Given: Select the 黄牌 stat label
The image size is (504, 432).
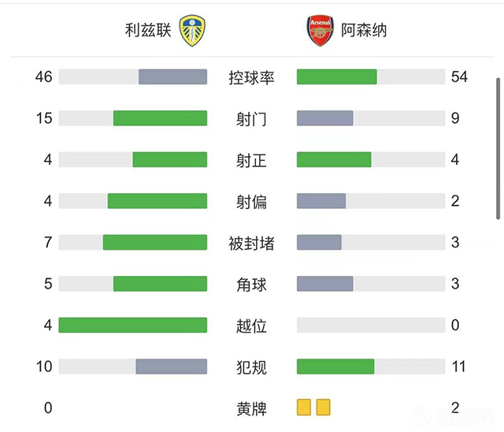Looking at the screenshot, I should (x=251, y=408).
